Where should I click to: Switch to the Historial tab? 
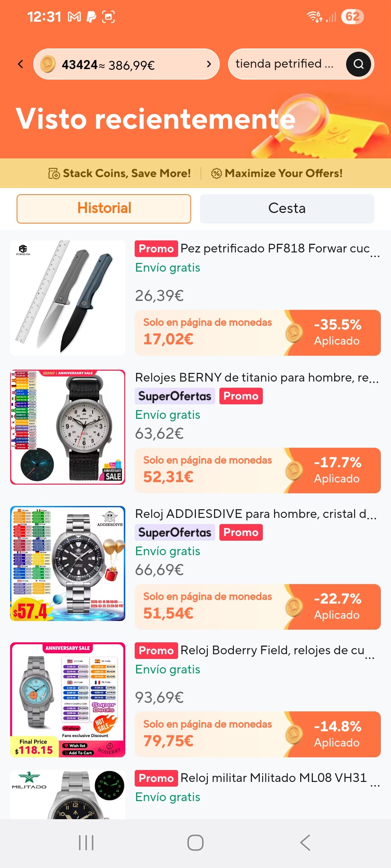(104, 209)
